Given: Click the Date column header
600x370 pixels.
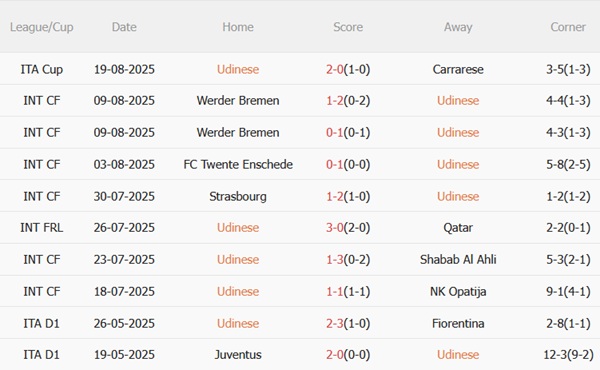Looking at the screenshot, I should tap(124, 27).
